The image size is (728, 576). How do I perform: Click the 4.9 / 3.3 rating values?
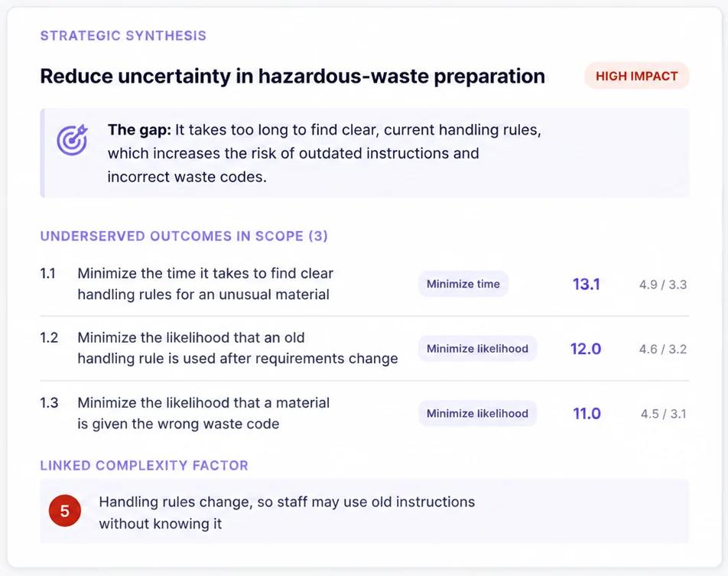(x=662, y=285)
